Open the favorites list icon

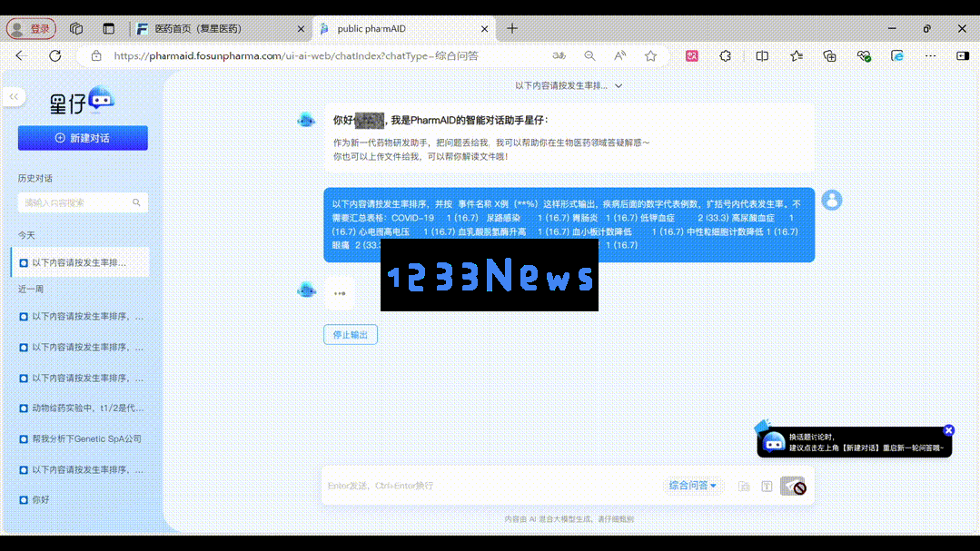coord(797,55)
